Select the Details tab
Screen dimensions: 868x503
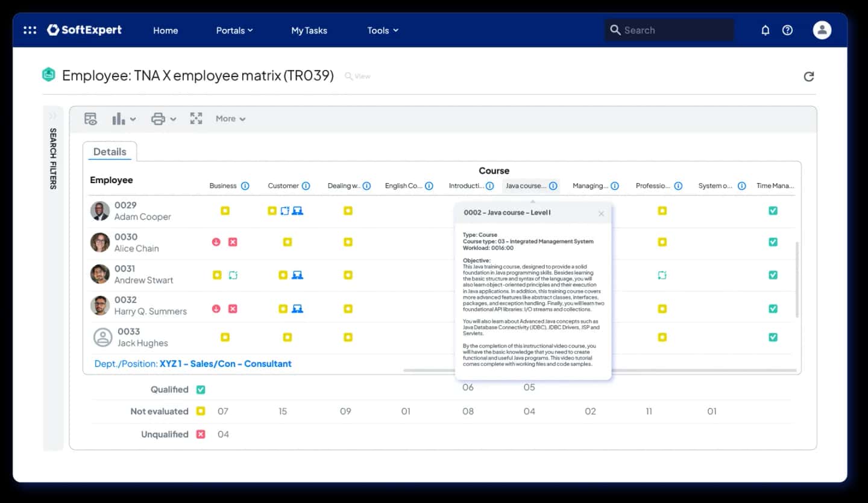tap(110, 152)
